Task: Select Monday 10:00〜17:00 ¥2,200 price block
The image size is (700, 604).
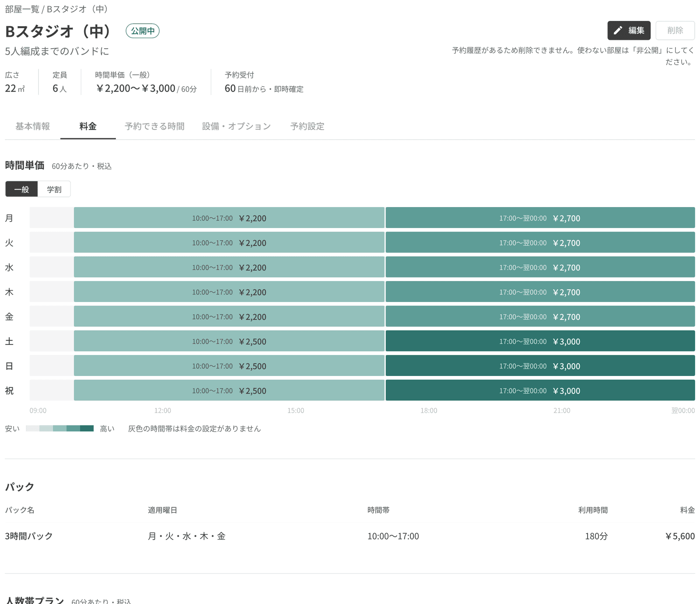Action: [229, 218]
